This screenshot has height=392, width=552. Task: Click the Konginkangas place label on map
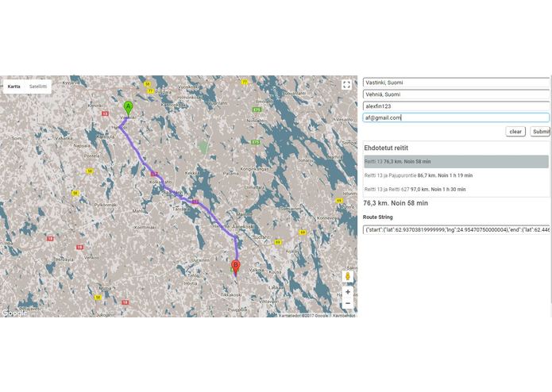point(254,169)
